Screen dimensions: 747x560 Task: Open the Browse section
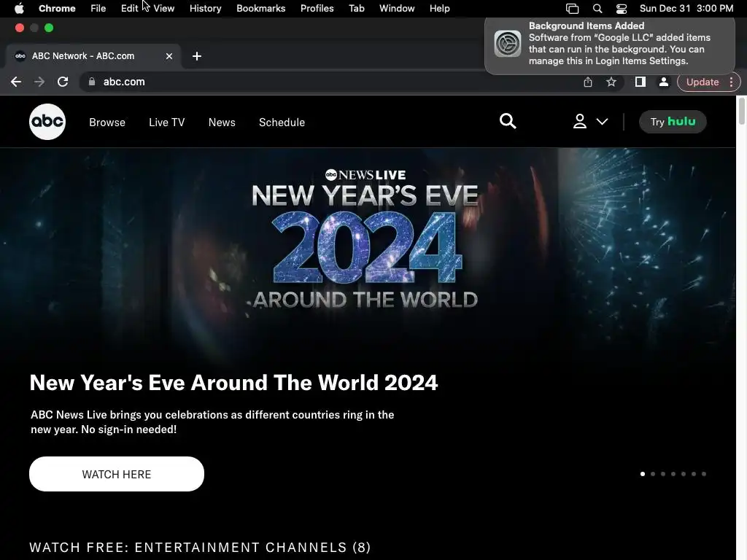click(x=107, y=122)
